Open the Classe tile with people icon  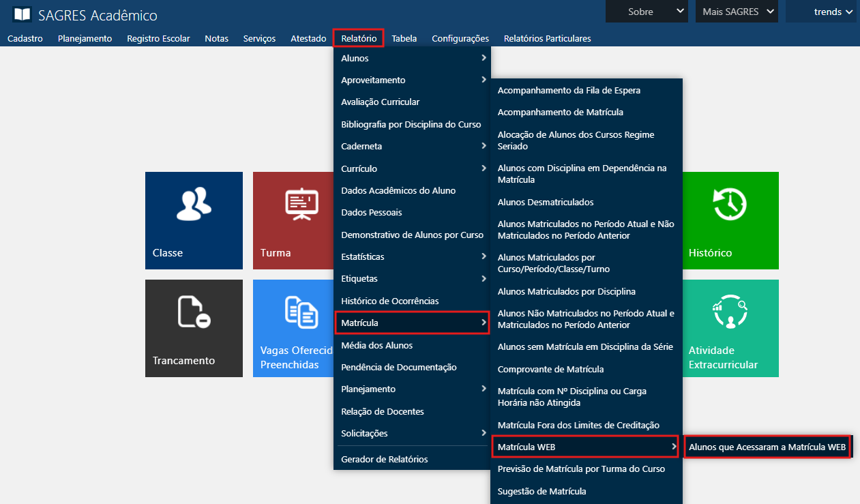click(x=194, y=220)
